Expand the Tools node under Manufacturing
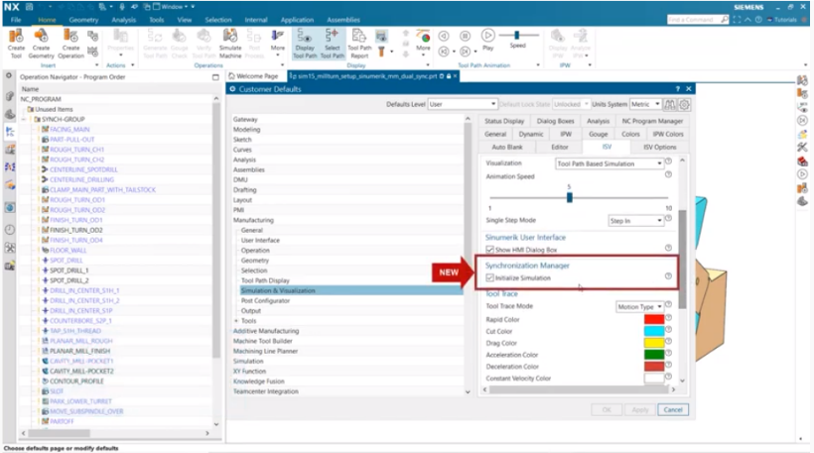Viewport: 814px width, 453px height. (236, 321)
